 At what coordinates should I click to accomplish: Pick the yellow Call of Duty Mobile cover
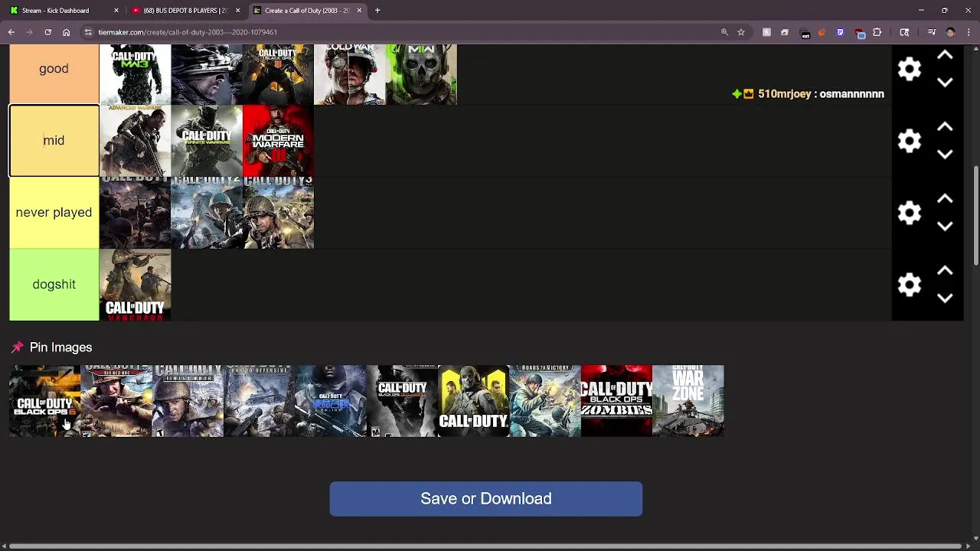point(473,401)
